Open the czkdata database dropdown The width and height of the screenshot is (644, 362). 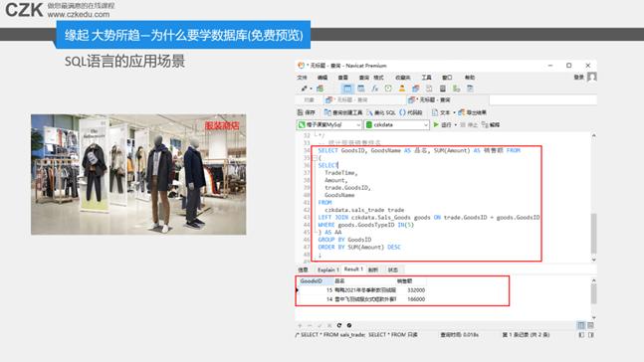397,124
